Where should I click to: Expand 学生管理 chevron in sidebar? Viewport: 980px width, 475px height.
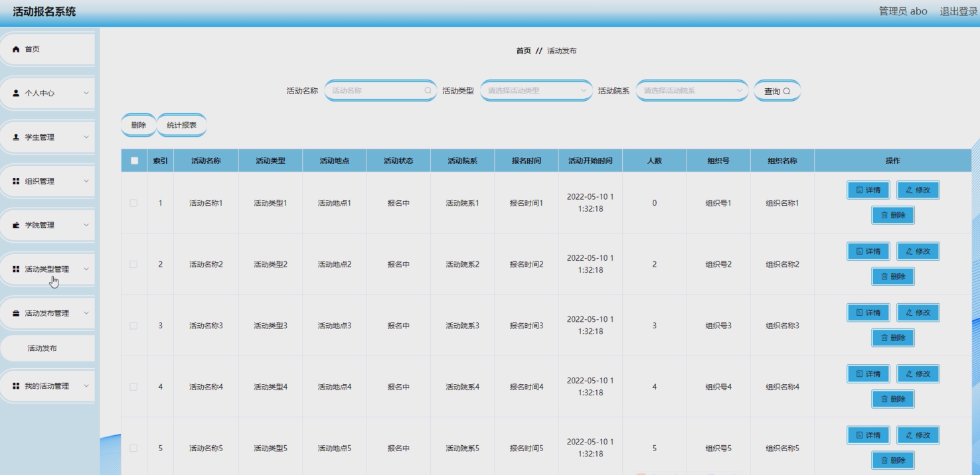(x=86, y=137)
